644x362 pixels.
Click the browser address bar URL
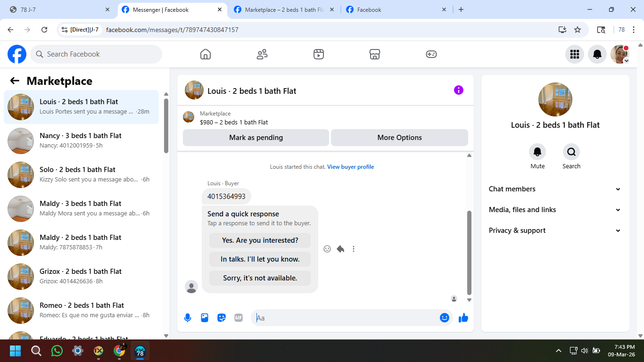[172, 30]
